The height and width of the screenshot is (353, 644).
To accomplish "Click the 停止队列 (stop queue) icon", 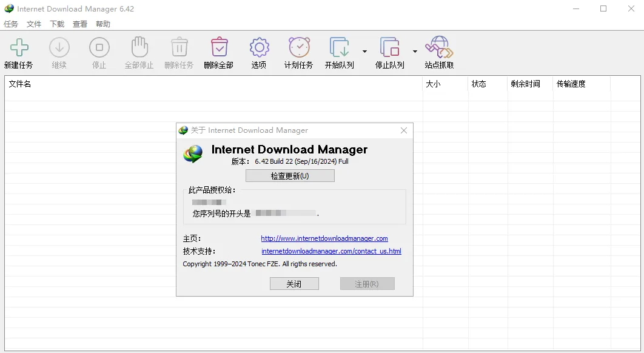I will (390, 47).
